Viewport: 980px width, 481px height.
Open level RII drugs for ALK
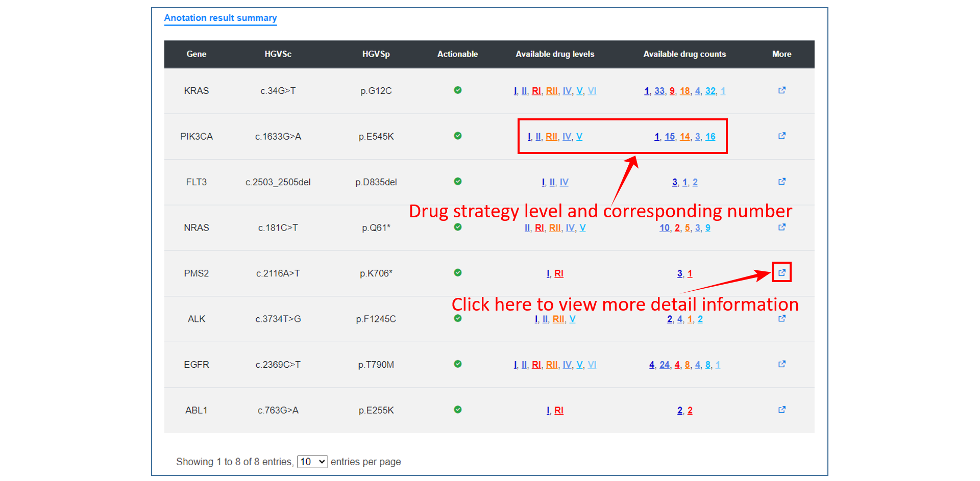point(558,319)
